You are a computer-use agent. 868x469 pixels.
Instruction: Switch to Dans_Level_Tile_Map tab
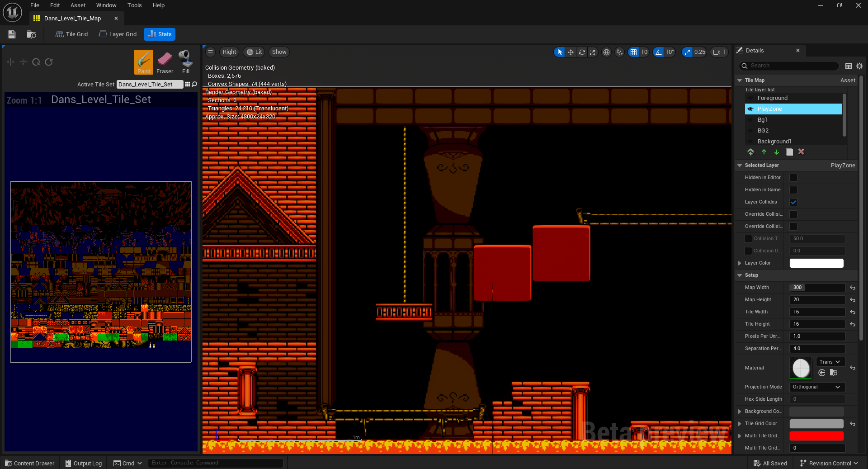(x=72, y=19)
